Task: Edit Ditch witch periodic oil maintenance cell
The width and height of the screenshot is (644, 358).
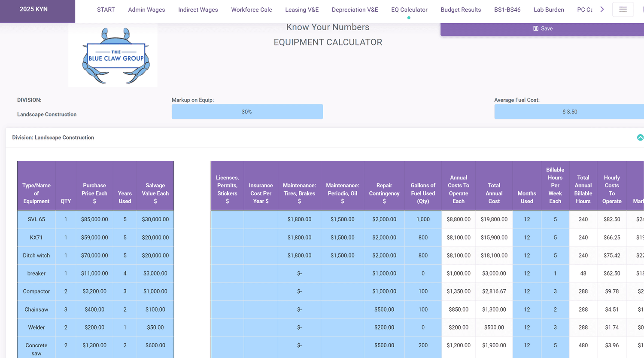Action: pyautogui.click(x=343, y=256)
